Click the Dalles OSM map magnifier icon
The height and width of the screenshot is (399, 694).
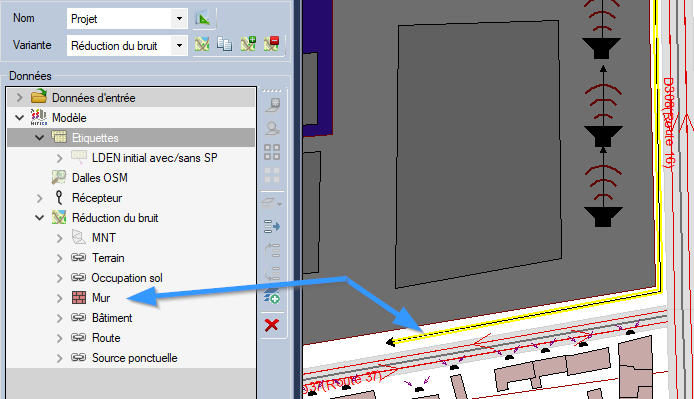coord(59,177)
